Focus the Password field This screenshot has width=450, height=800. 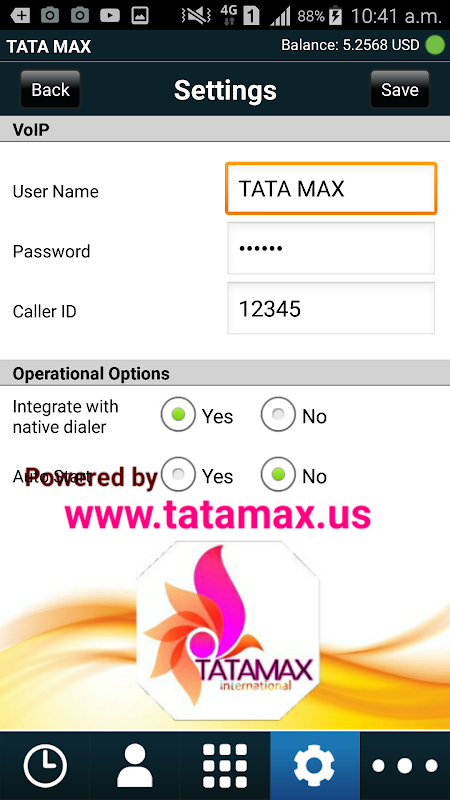(x=331, y=248)
